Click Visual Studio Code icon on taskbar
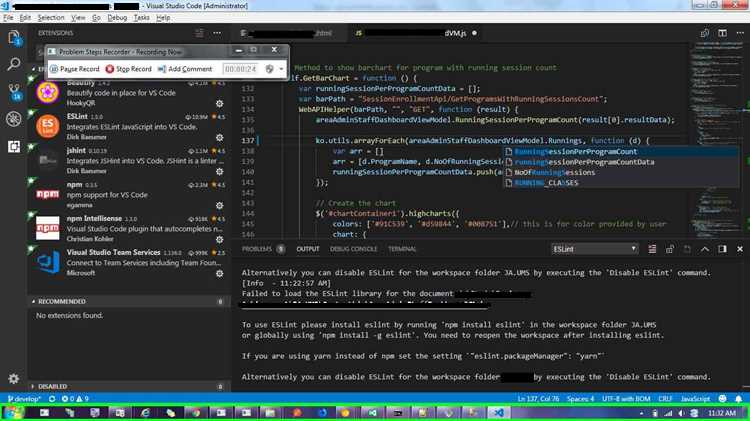 (x=498, y=412)
